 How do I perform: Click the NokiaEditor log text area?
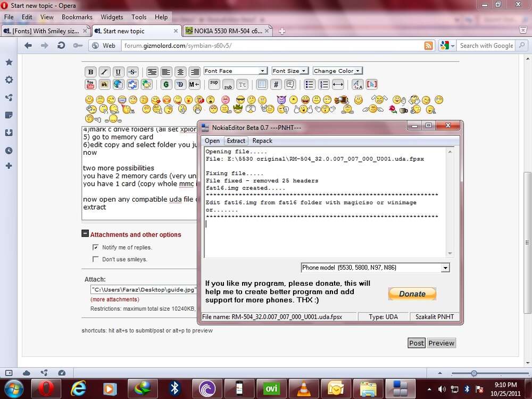pyautogui.click(x=326, y=203)
